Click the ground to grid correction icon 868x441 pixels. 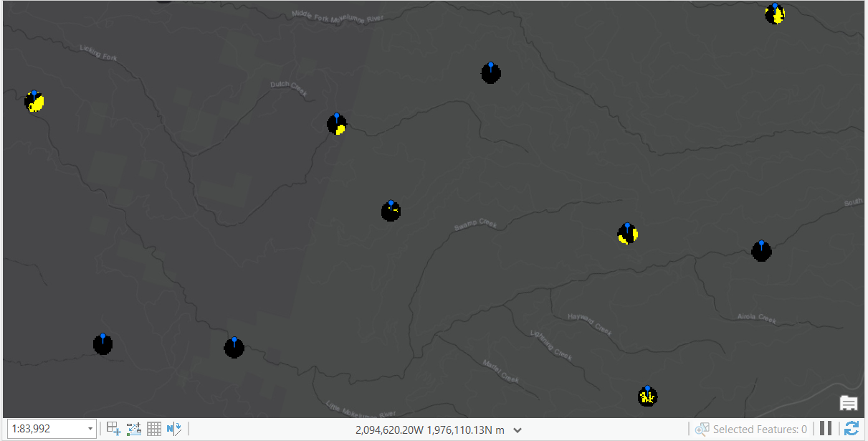click(174, 429)
